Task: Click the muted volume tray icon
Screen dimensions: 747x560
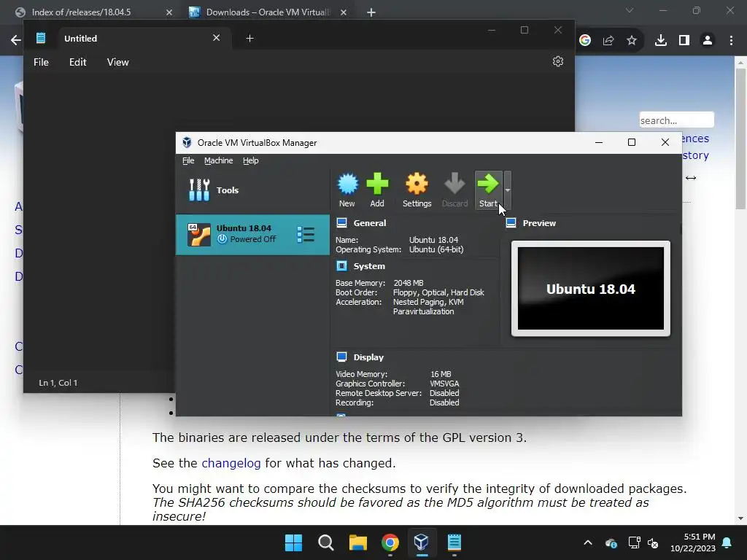Action: [x=653, y=542]
